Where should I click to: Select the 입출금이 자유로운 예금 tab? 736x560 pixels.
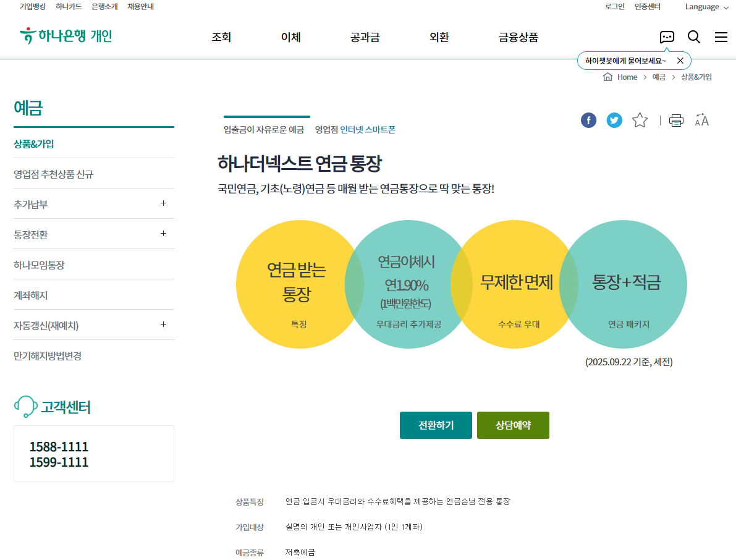coord(264,130)
